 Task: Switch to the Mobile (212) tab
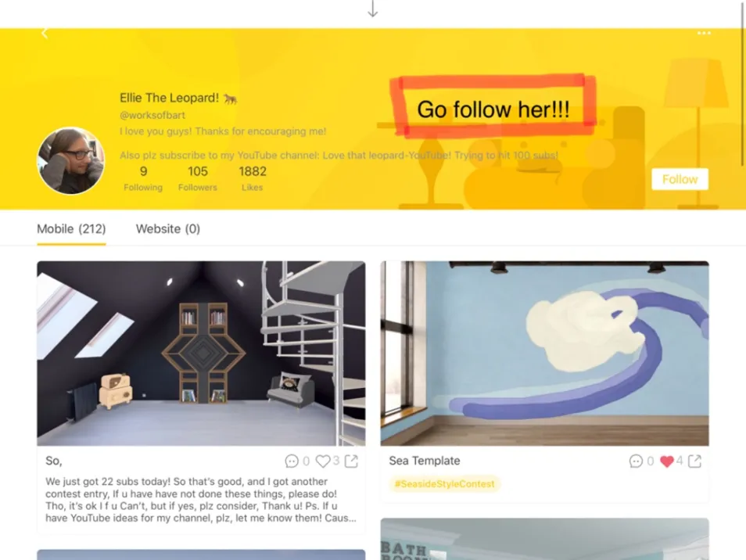[71, 229]
